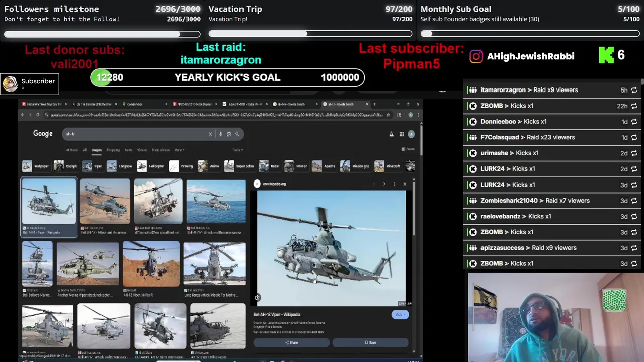Replay the urimashe kicks alert
Screen dimensions: 644x362
(x=634, y=153)
